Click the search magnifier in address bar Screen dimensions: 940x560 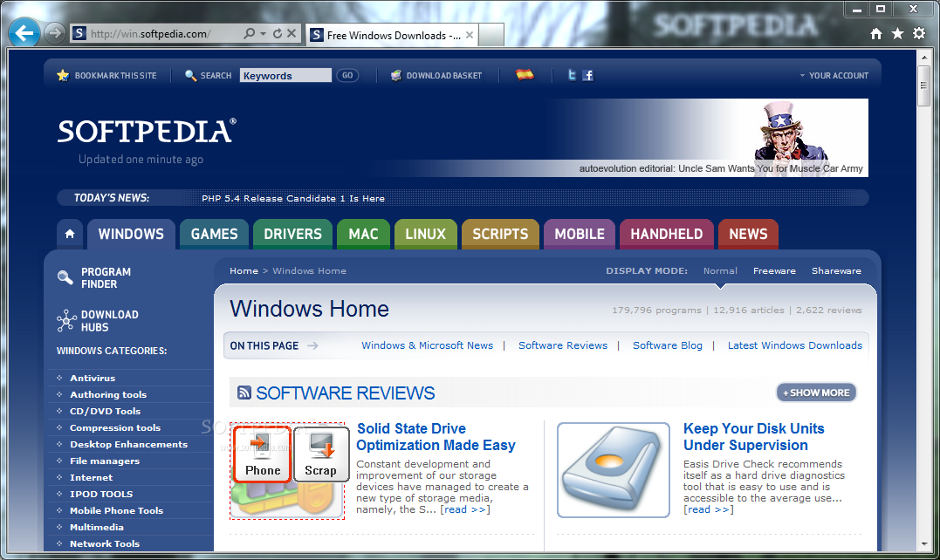click(x=250, y=33)
